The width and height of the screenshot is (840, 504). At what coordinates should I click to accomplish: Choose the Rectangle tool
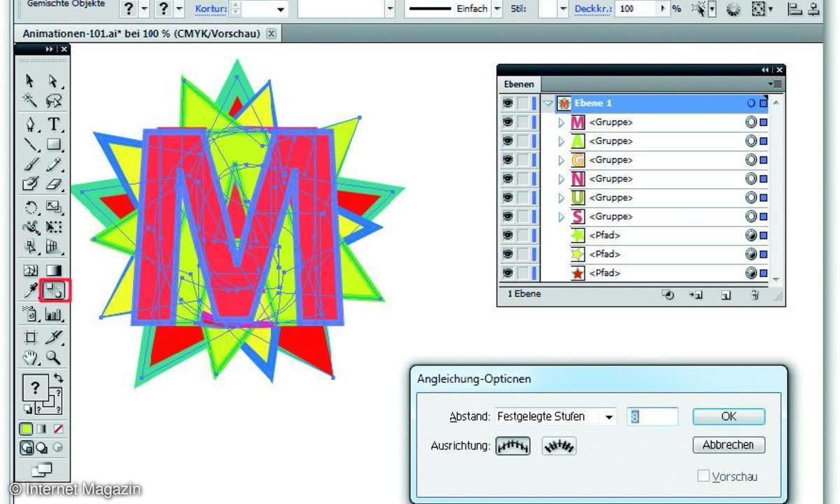tap(54, 145)
